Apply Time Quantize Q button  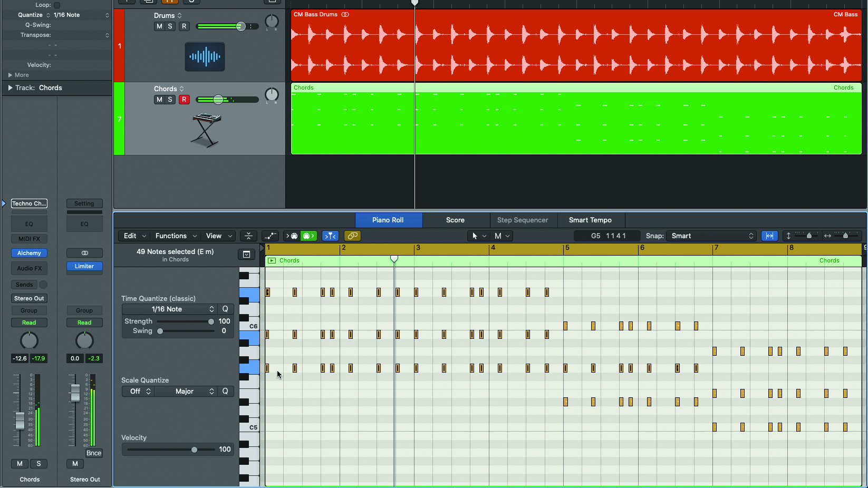225,309
